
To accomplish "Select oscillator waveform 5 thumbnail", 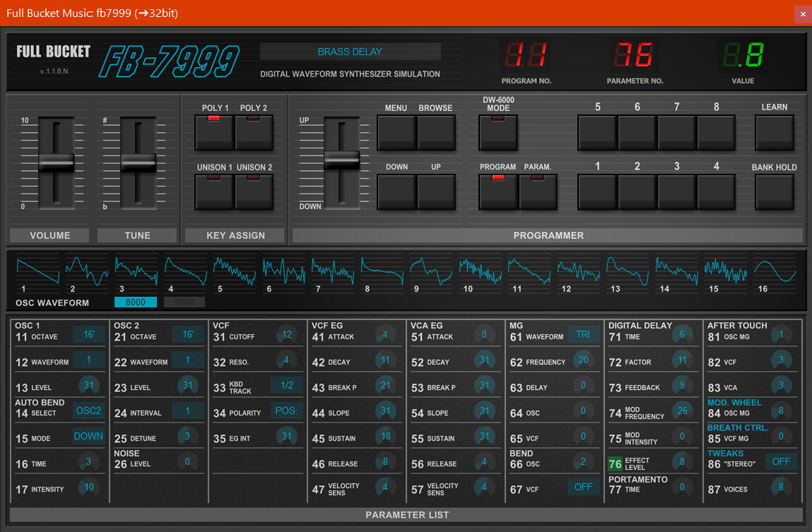I will point(235,272).
